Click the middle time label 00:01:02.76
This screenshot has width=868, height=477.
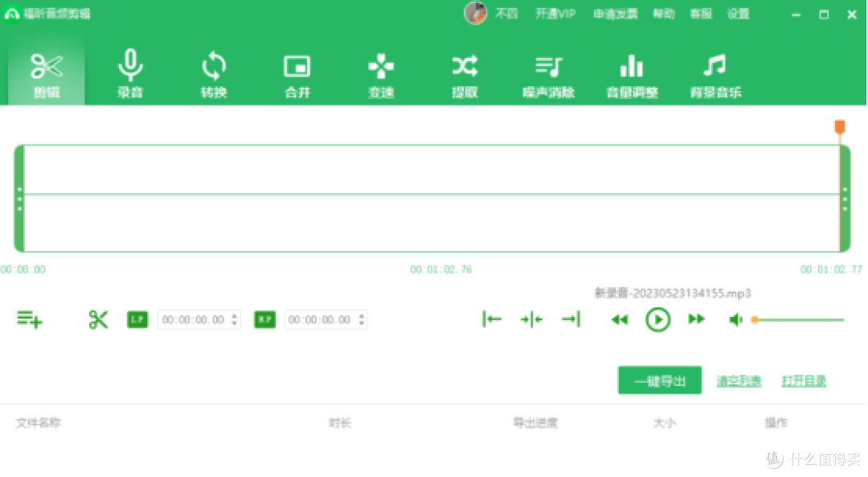click(441, 269)
